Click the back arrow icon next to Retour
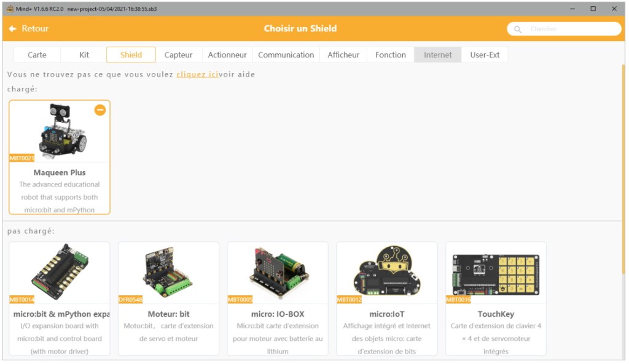Viewport: 629px width, 364px height. point(11,29)
